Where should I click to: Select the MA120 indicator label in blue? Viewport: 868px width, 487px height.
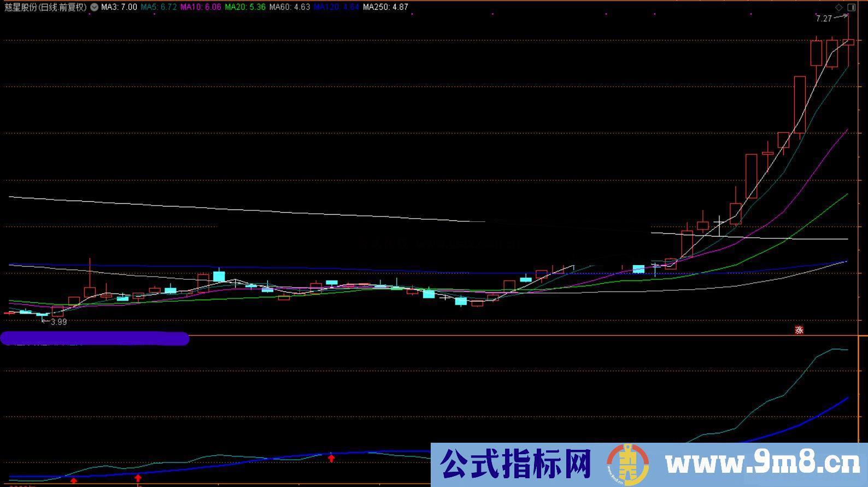click(336, 7)
